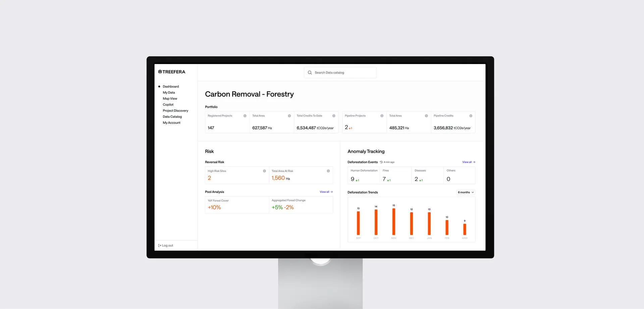Open info icon for Registered Projects
Image resolution: width=644 pixels, height=309 pixels.
click(245, 116)
